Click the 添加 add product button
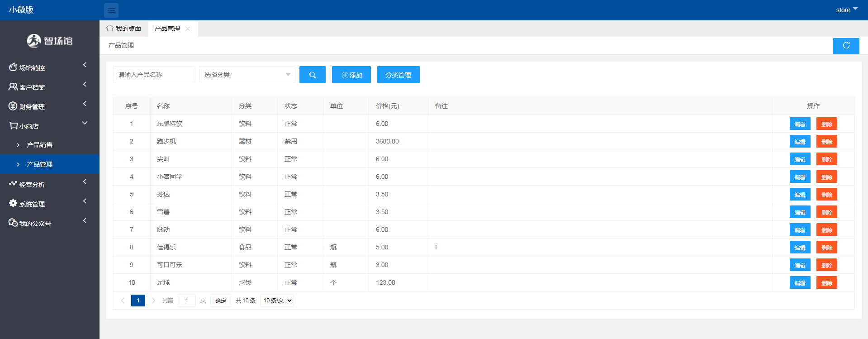This screenshot has height=339, width=868. tap(351, 75)
